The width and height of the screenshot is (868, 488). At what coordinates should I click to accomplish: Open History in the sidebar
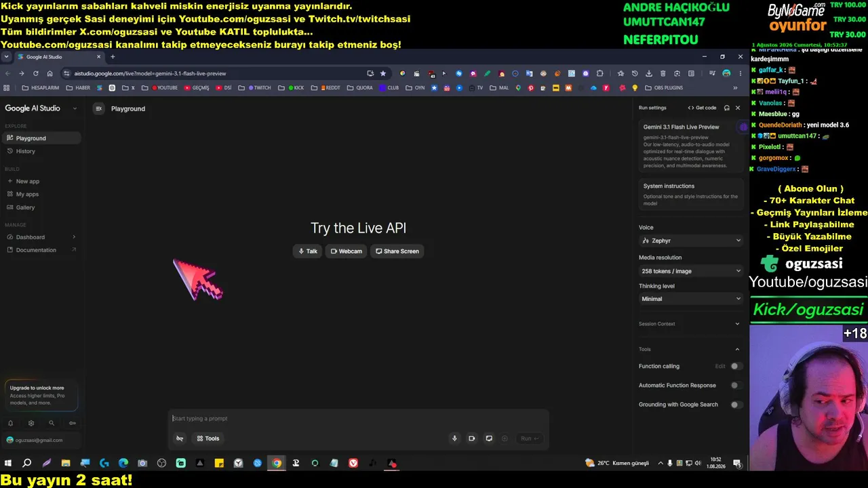[x=41, y=151]
